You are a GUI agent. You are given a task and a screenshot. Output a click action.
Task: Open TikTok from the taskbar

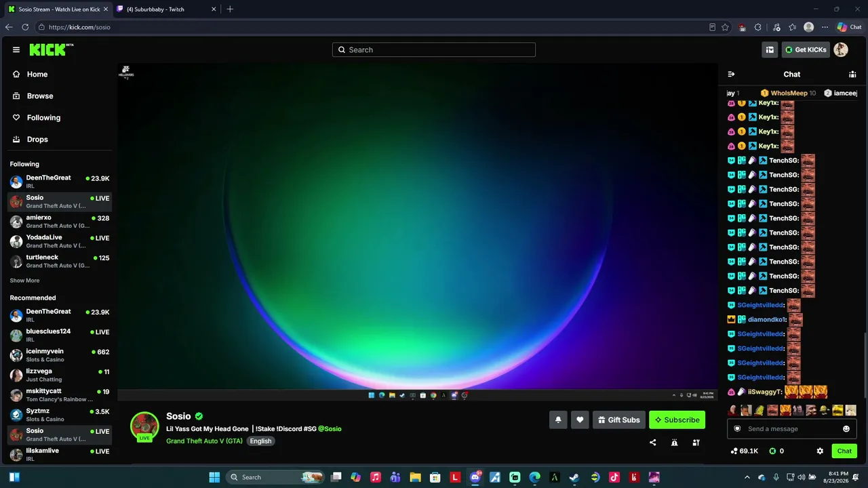614,477
